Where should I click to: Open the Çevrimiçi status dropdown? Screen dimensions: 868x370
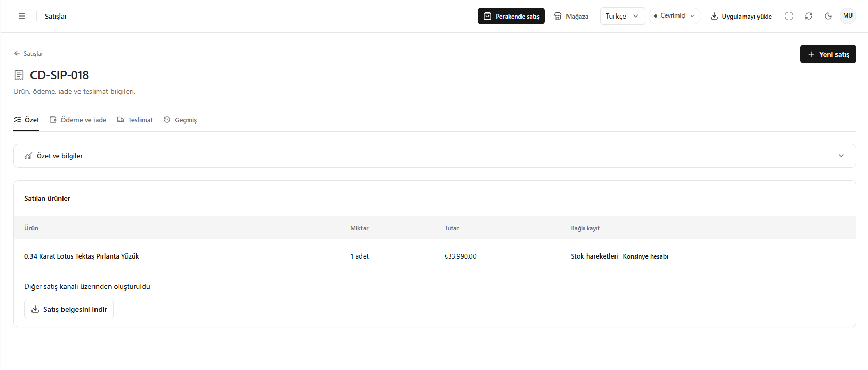tap(674, 16)
